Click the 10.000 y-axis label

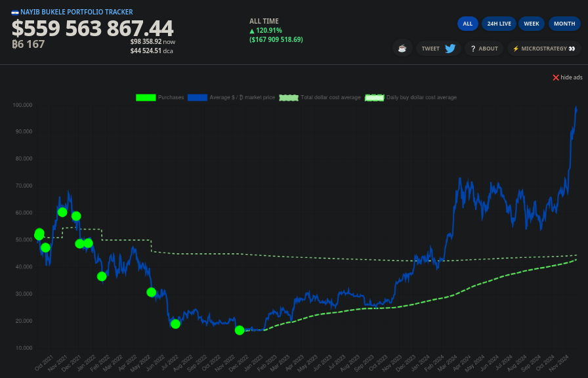[x=24, y=348]
